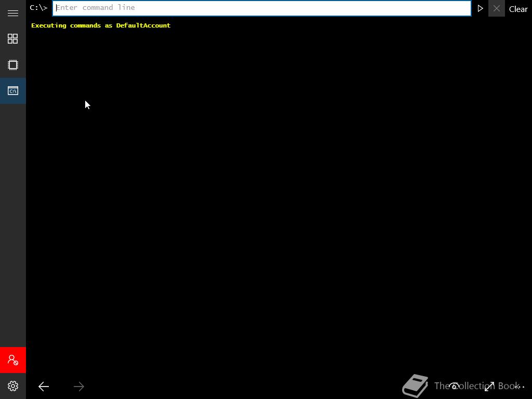Click the 'Executing commands as DefaultAccount' message
The height and width of the screenshot is (399, 532).
(101, 25)
